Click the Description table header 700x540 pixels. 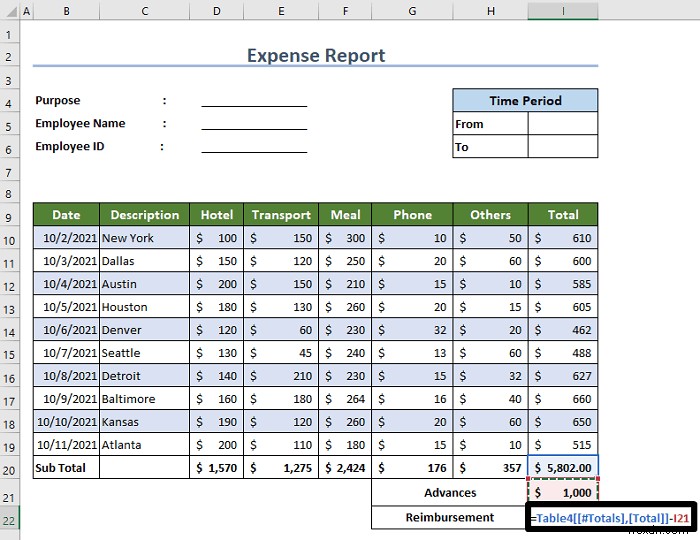coord(145,215)
